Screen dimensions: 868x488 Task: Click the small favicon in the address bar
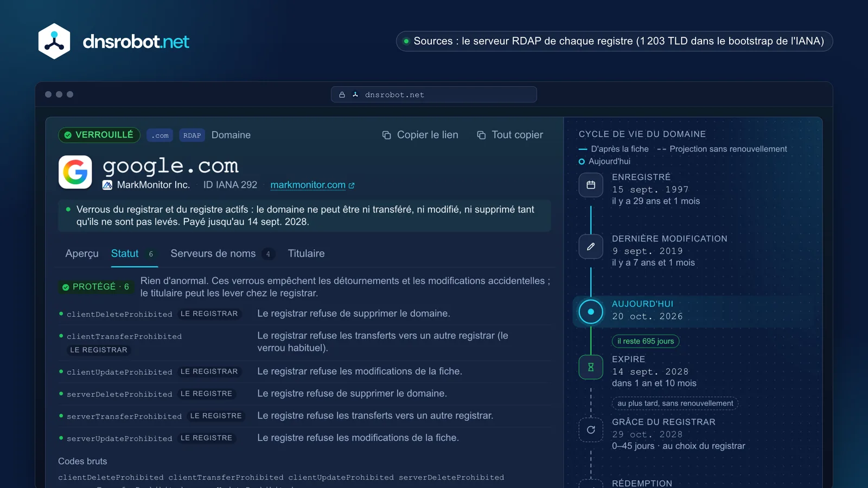pos(355,95)
